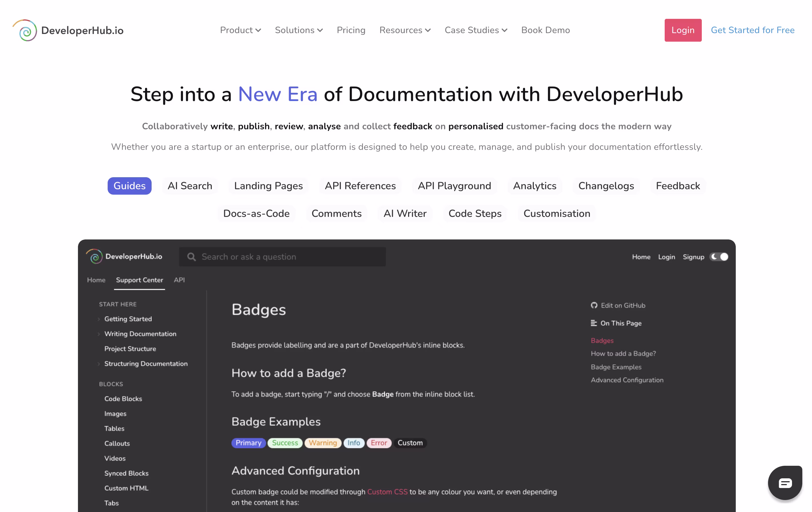The height and width of the screenshot is (512, 812).
Task: Click the Custom badge
Action: point(410,443)
